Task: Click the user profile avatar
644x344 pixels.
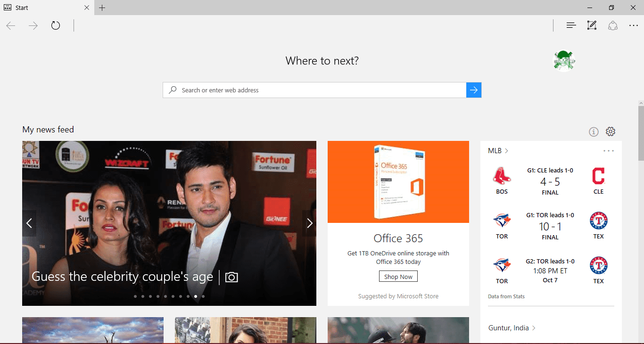Action: pos(564,61)
